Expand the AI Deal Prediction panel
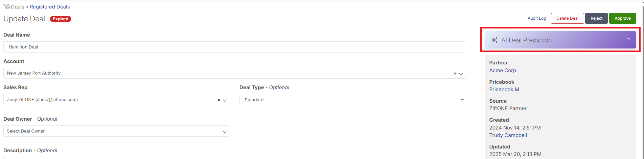 560,40
